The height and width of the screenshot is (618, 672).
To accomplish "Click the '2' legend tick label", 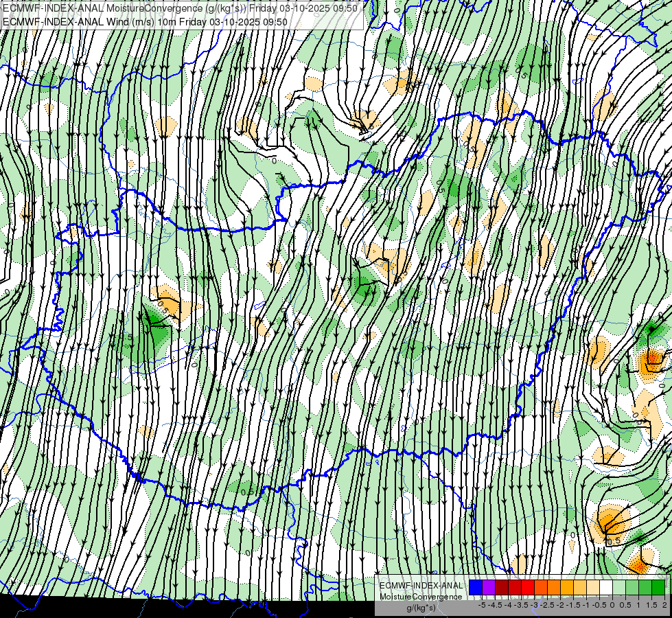I will [x=664, y=605].
